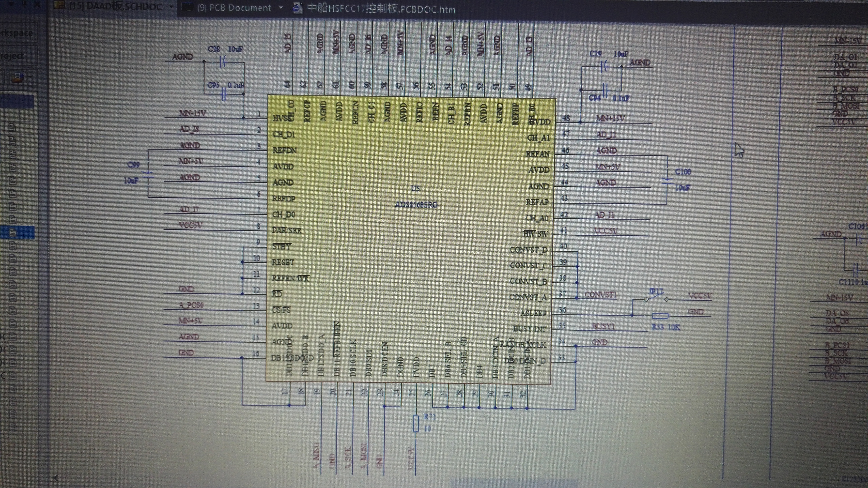Click the panel pin icon at top-left
Viewport: 868px width, 488px height.
tap(24, 3)
